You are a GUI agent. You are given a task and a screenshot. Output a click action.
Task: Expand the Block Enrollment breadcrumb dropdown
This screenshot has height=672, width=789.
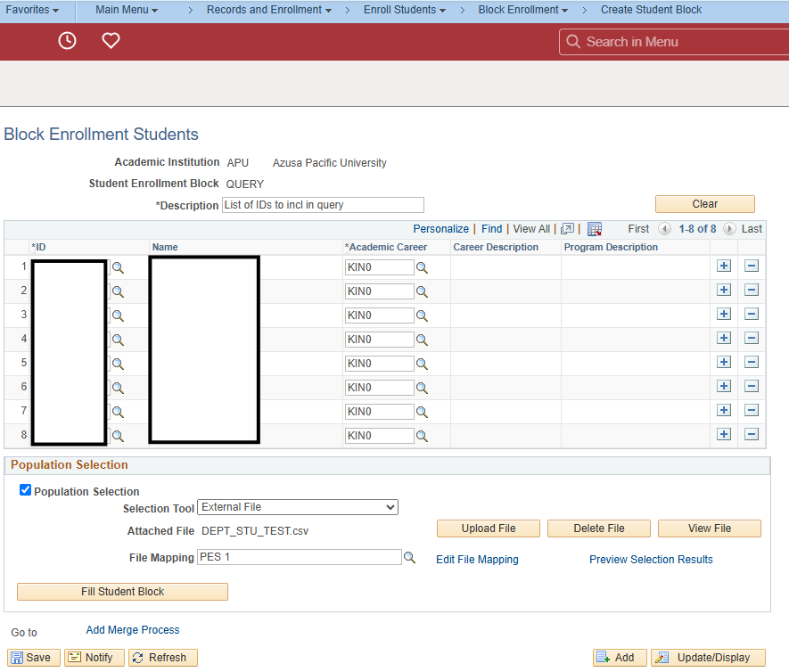522,10
